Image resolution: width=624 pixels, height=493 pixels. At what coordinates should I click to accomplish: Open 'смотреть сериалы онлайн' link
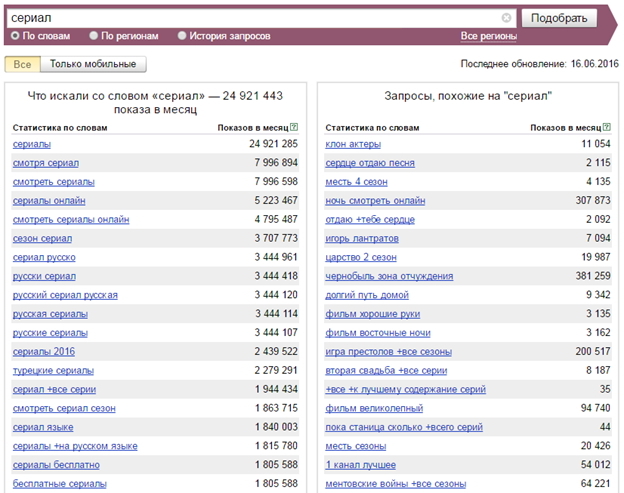coord(71,219)
